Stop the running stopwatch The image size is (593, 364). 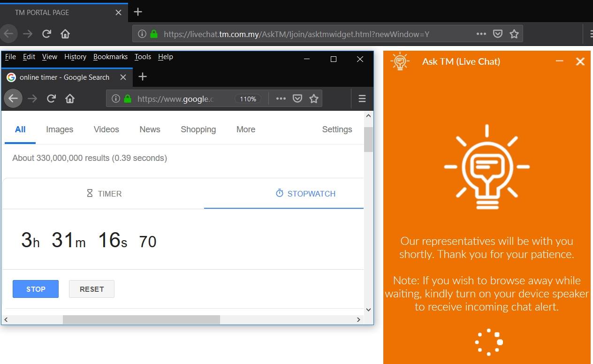click(x=36, y=289)
